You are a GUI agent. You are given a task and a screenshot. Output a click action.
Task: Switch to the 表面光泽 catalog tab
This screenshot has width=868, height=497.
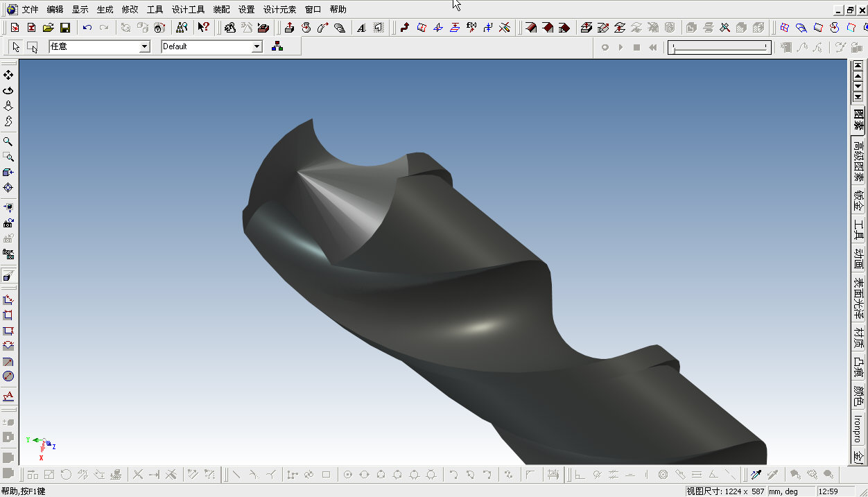click(x=858, y=299)
